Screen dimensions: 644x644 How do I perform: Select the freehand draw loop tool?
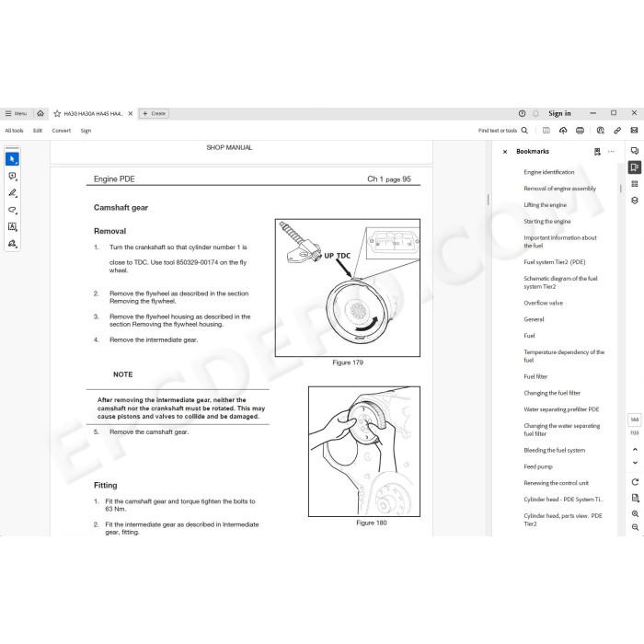pos(12,210)
